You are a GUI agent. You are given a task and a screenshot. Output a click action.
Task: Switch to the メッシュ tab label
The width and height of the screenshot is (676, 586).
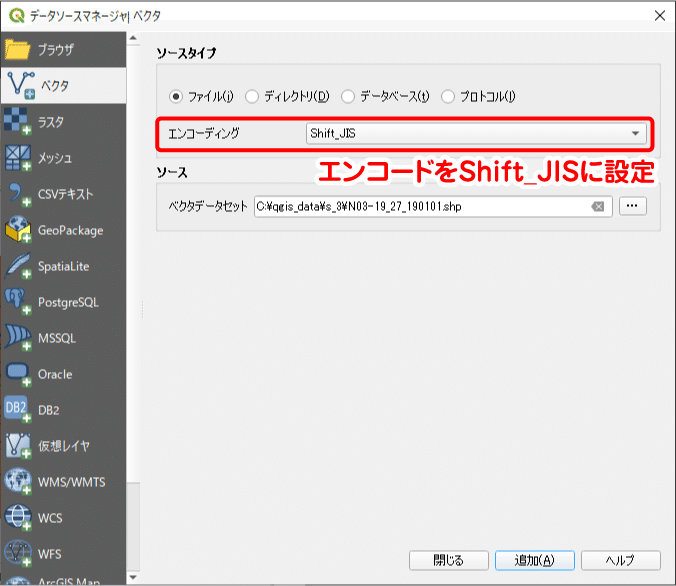point(55,158)
